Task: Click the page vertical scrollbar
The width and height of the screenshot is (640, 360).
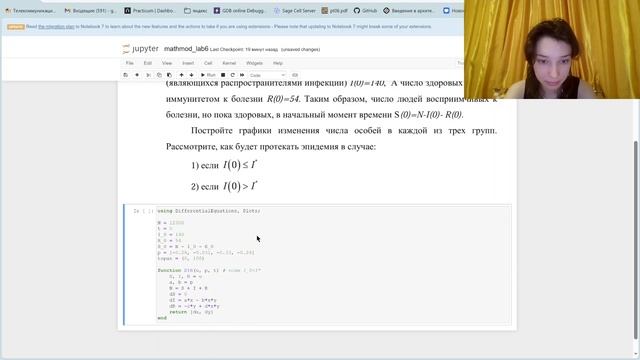Action: (636, 239)
